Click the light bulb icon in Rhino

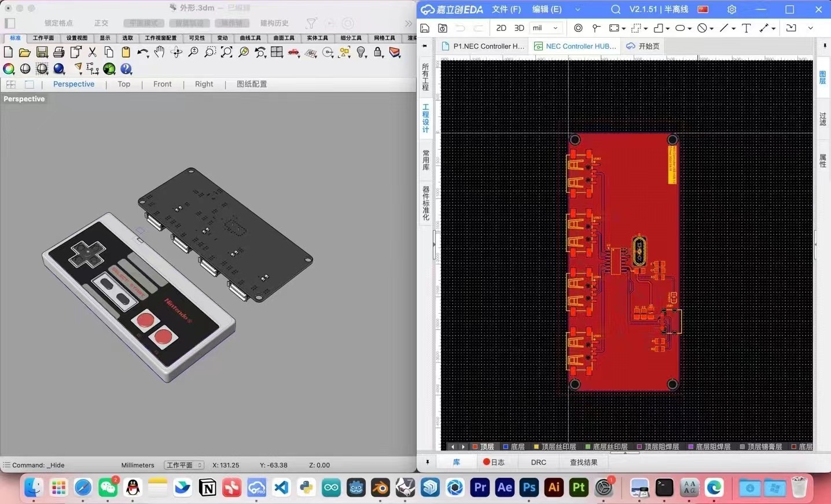[362, 52]
